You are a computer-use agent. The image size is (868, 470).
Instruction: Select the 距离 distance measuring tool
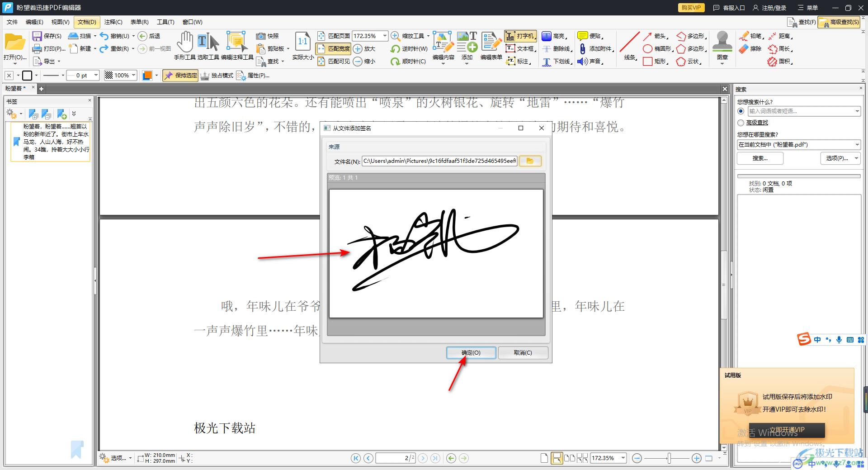tap(780, 36)
